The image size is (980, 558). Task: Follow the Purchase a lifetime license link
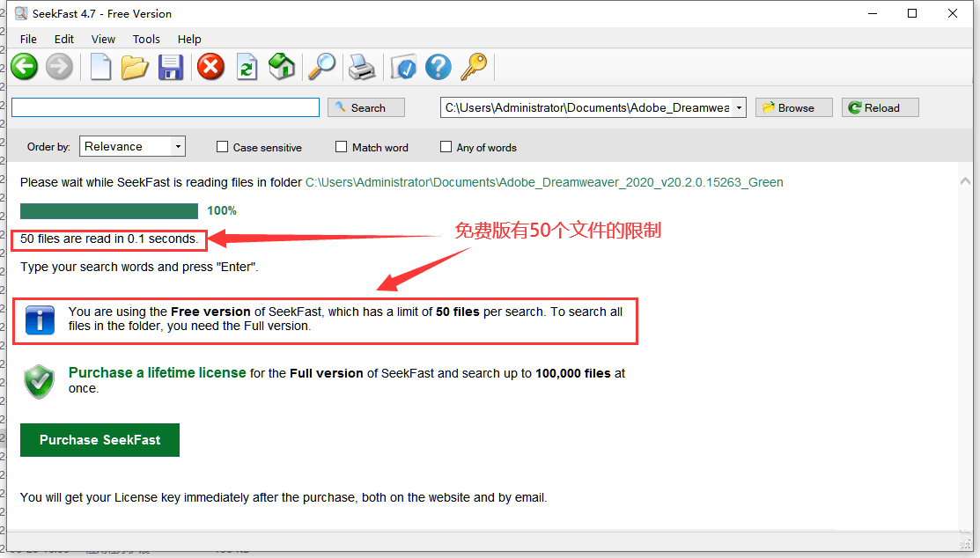158,373
